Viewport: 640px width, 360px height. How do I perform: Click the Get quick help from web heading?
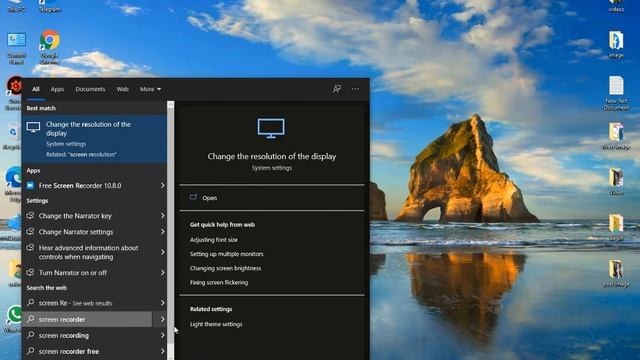[222, 225]
